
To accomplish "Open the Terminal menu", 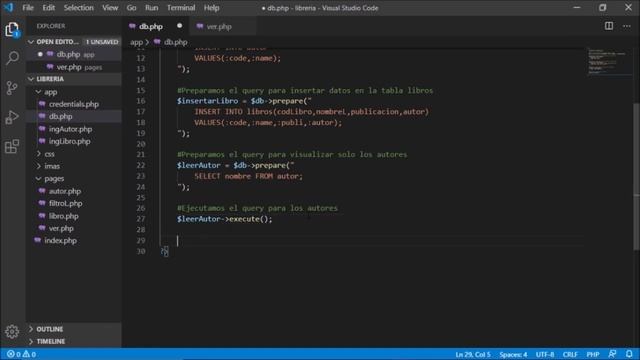I will (181, 8).
